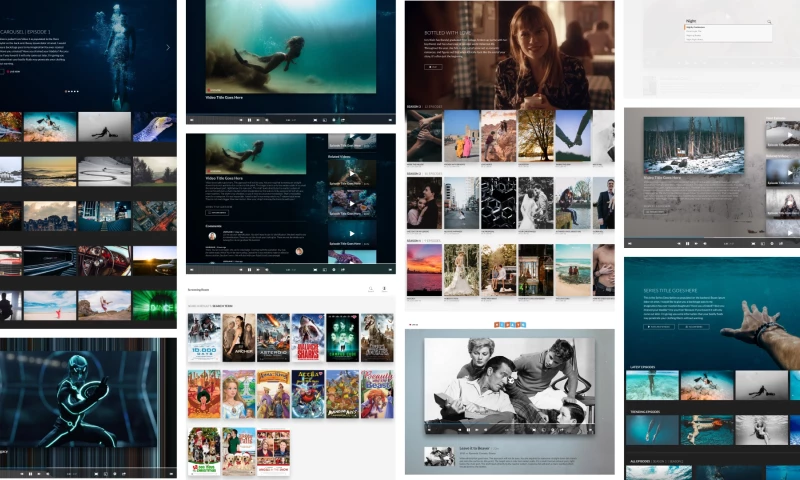Click user profile icon in ScreeningRoom header
This screenshot has height=480, width=800.
point(384,289)
